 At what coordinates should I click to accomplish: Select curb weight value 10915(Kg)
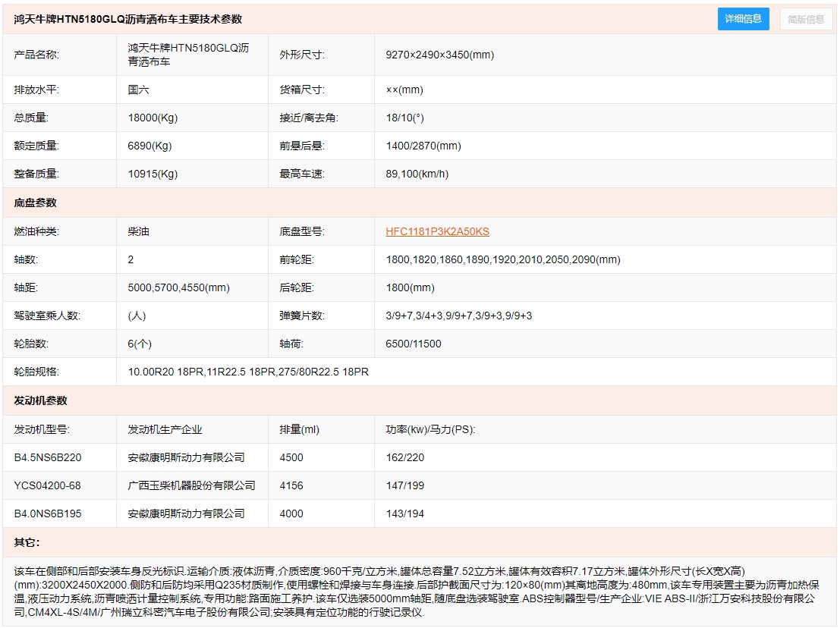click(153, 174)
